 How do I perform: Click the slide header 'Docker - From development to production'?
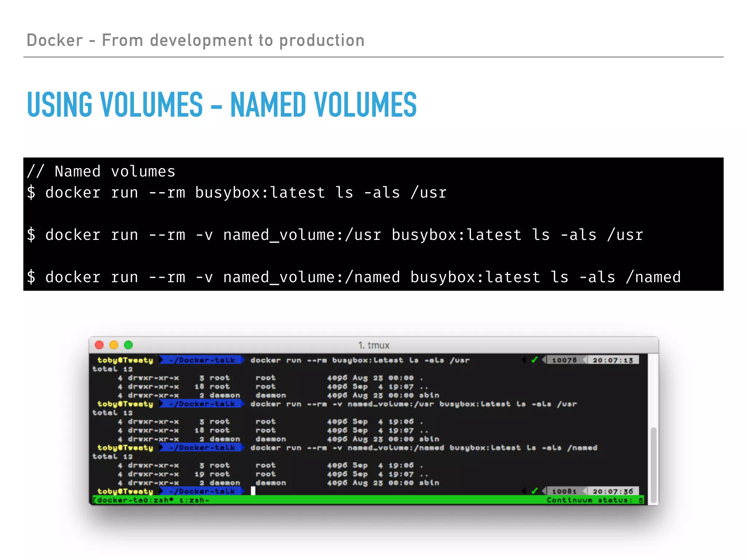pos(196,40)
